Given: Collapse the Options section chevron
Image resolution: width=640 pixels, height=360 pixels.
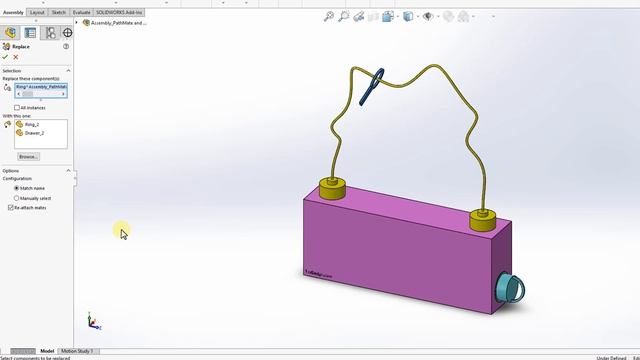Looking at the screenshot, I should click(68, 171).
